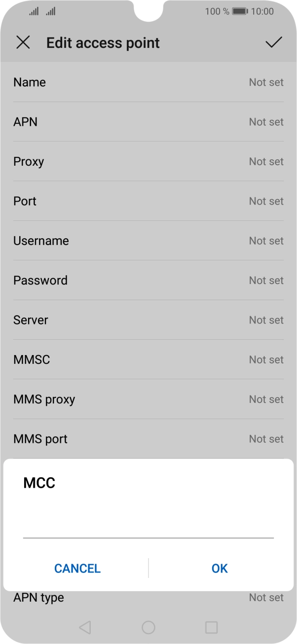Tap the battery icon in status bar
The width and height of the screenshot is (297, 644).
pos(240,11)
